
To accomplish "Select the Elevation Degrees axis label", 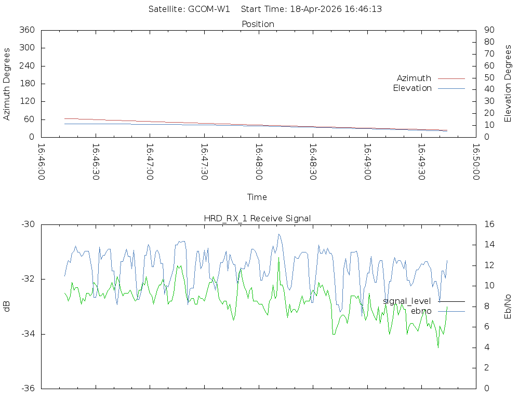I will click(x=508, y=84).
